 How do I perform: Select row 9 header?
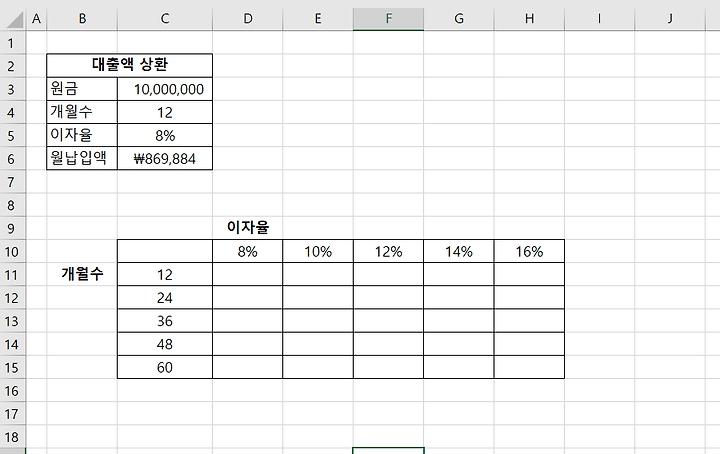tap(13, 228)
